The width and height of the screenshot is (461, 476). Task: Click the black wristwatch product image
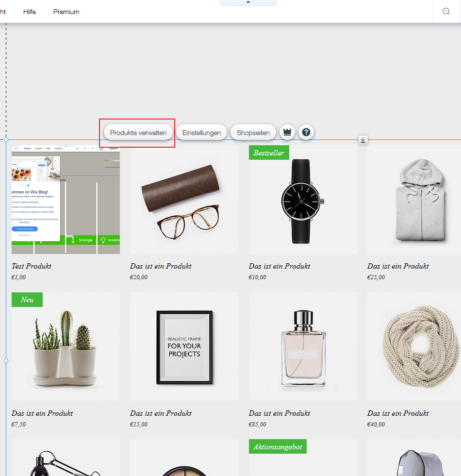pyautogui.click(x=303, y=200)
